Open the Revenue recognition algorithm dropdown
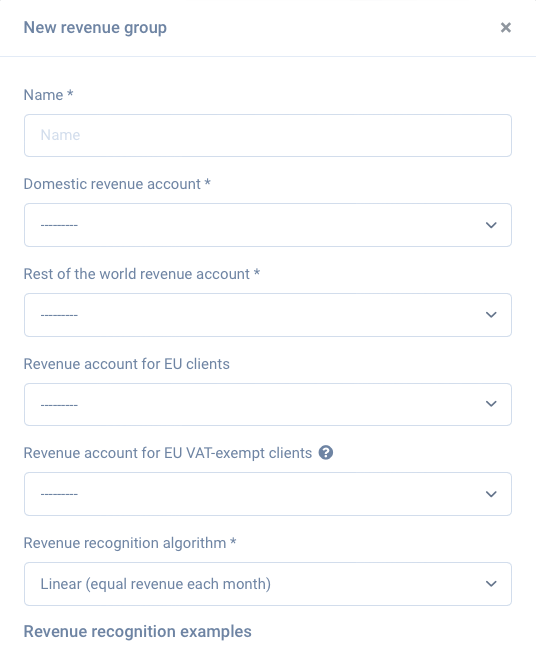536x646 pixels. [x=268, y=584]
